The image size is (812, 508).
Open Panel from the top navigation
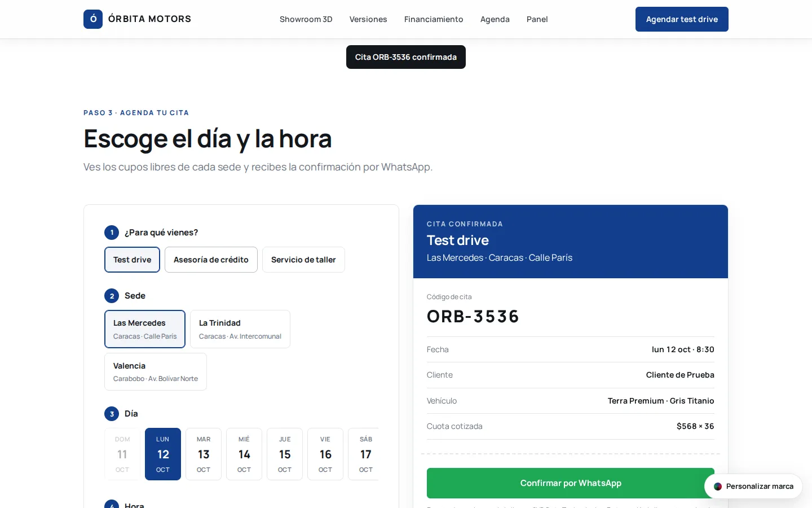tap(537, 19)
